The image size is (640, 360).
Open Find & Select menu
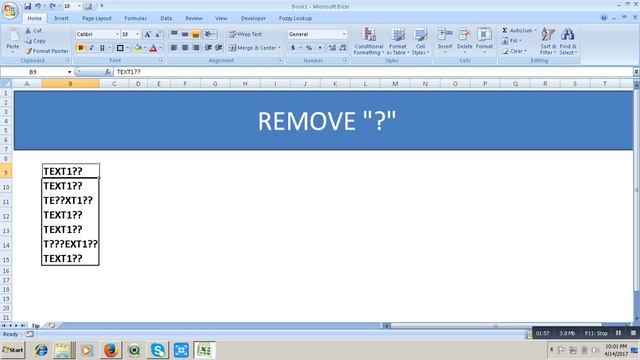568,41
